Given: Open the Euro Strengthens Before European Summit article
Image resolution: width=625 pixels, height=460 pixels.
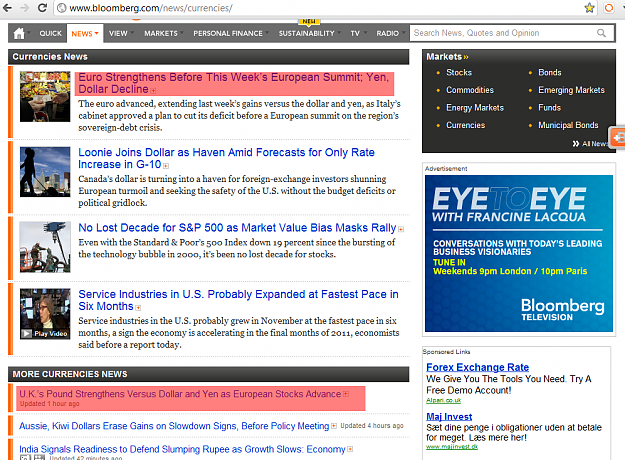Looking at the screenshot, I should [x=234, y=83].
